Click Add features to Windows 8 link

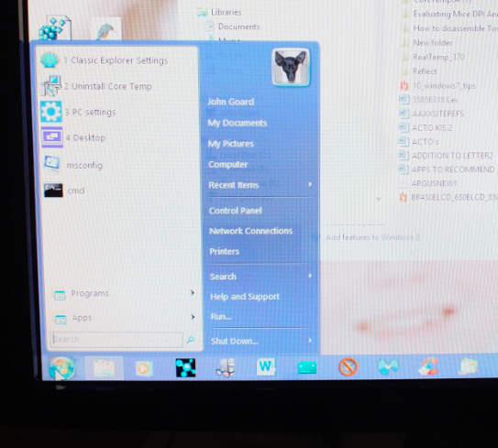(x=372, y=237)
